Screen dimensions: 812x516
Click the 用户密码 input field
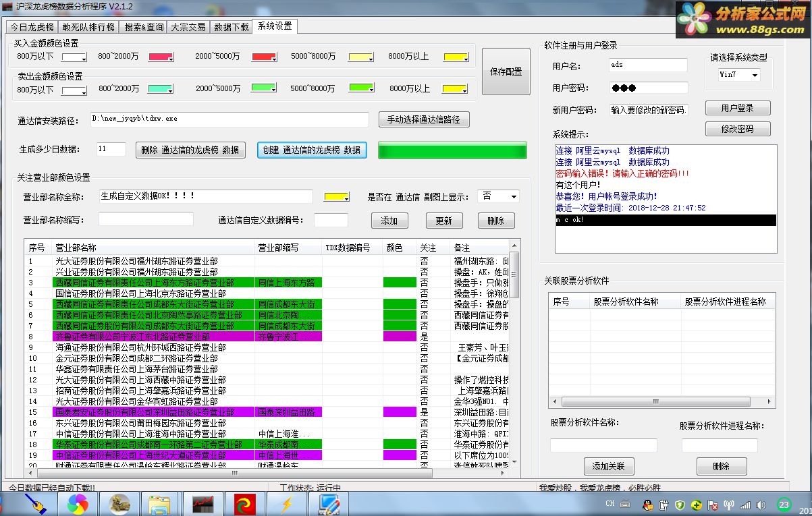pyautogui.click(x=648, y=88)
